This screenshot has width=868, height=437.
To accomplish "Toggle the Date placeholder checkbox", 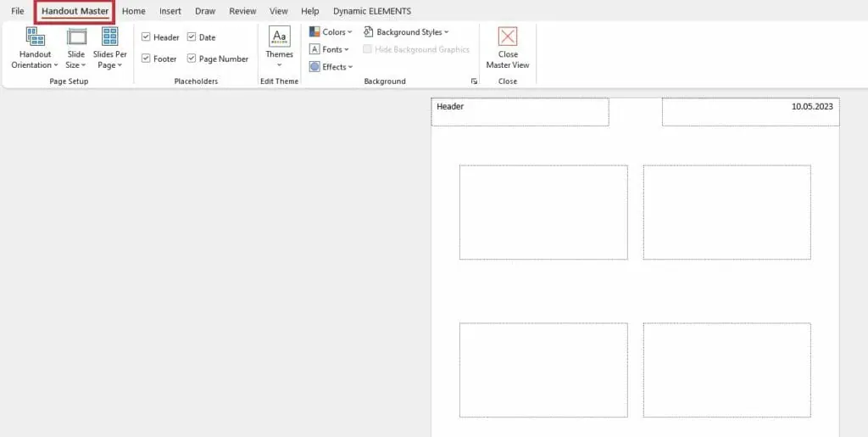I will coord(192,37).
